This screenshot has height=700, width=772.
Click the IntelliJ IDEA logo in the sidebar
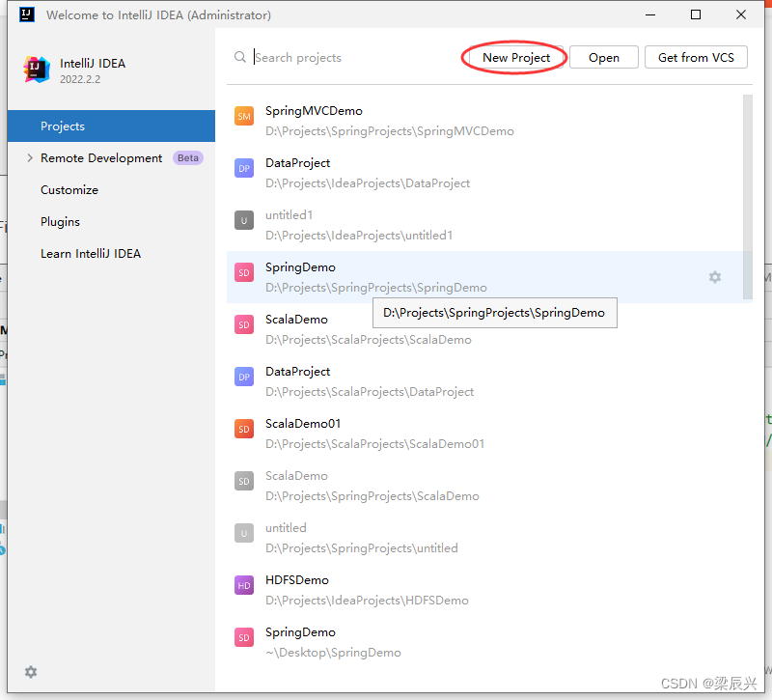[x=37, y=70]
